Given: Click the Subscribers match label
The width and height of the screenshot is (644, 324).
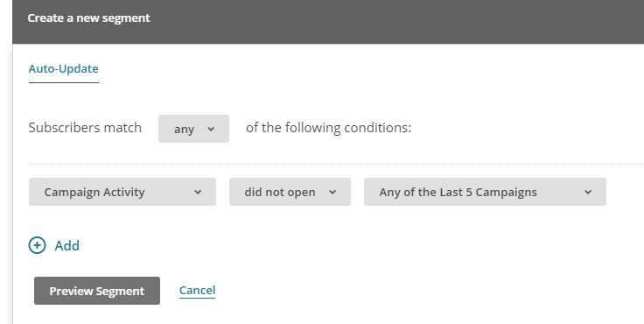Looking at the screenshot, I should pyautogui.click(x=85, y=128).
